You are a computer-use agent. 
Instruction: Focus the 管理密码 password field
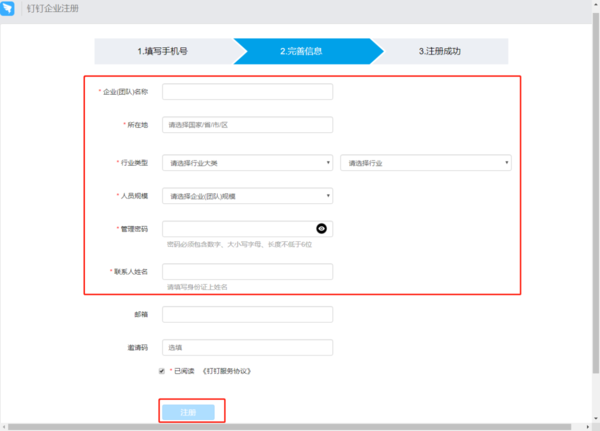[248, 229]
